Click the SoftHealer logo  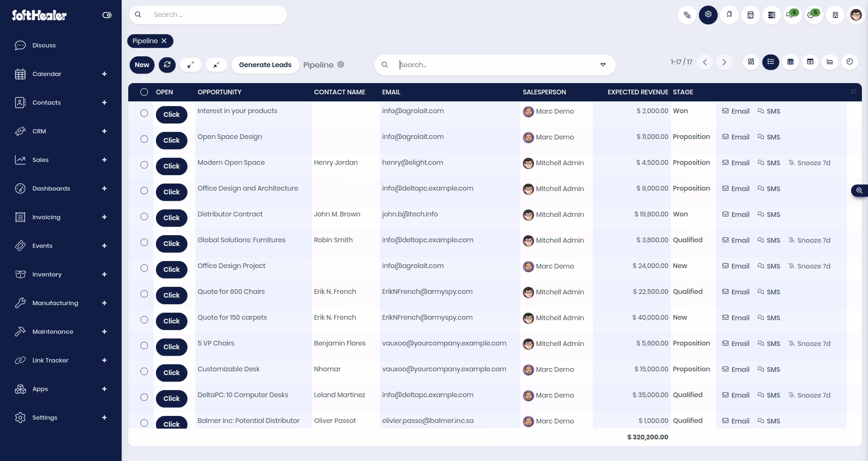39,15
